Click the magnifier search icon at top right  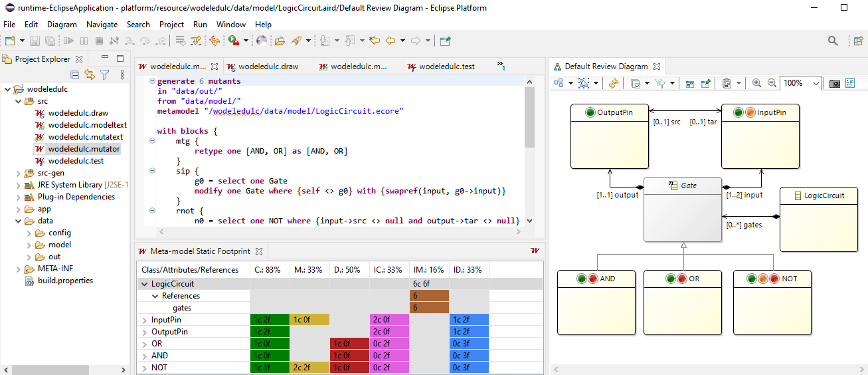coord(833,41)
